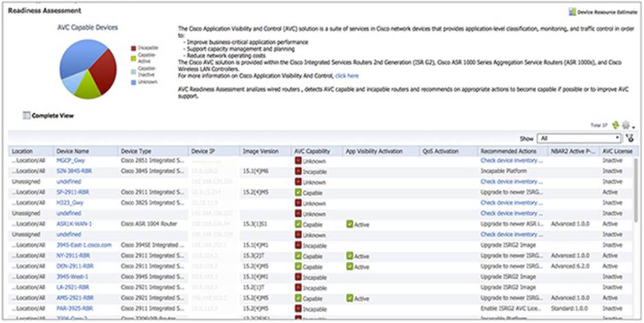Click the Active checkmark for NY-2911-RBR

(x=349, y=256)
